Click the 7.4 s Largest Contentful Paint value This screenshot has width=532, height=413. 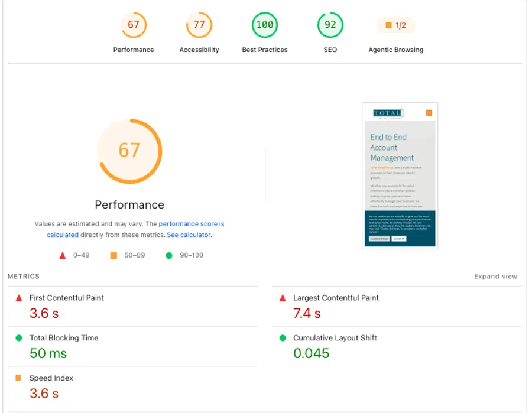(x=307, y=313)
